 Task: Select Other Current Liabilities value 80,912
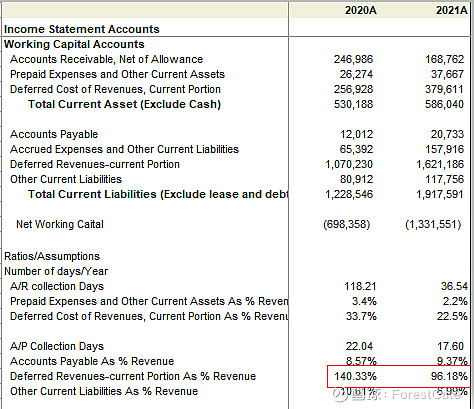click(x=356, y=179)
